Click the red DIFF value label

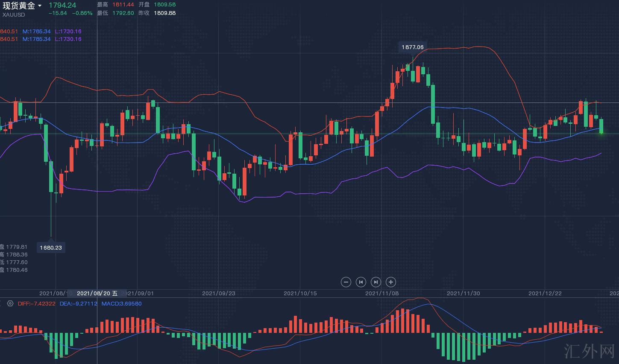coord(36,304)
